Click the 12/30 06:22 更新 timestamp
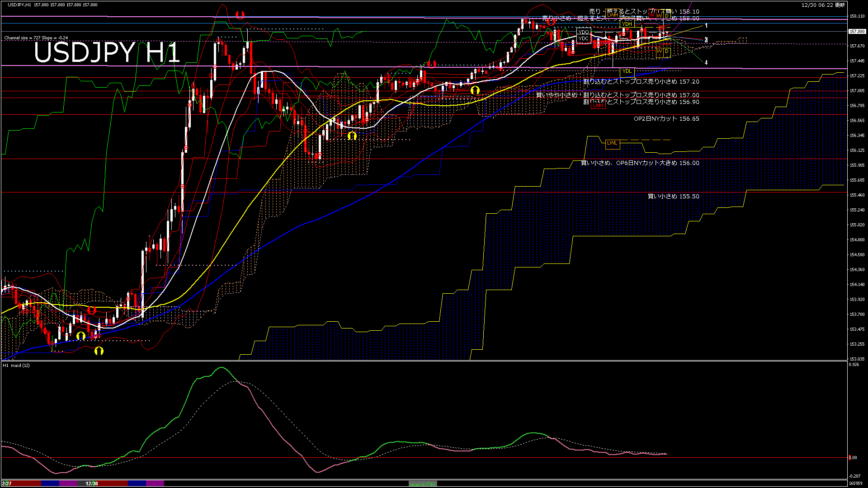868x488 pixels. [823, 5]
